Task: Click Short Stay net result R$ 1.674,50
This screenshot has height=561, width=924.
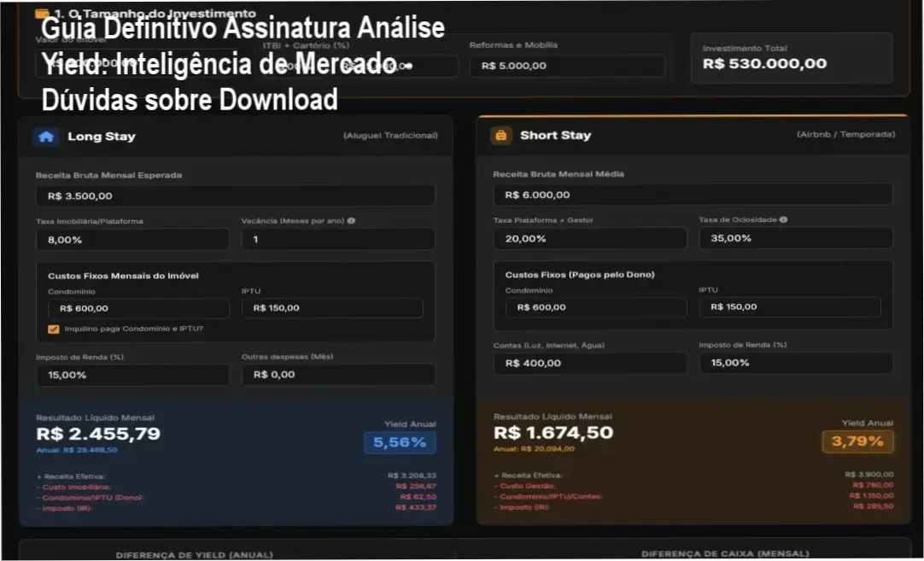Action: pos(553,433)
